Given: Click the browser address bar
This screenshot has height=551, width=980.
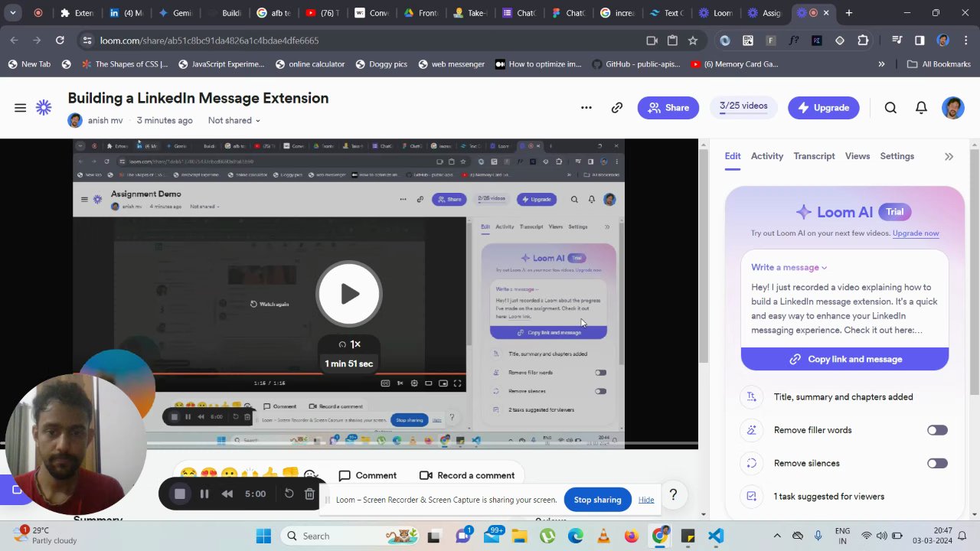Looking at the screenshot, I should pos(367,41).
